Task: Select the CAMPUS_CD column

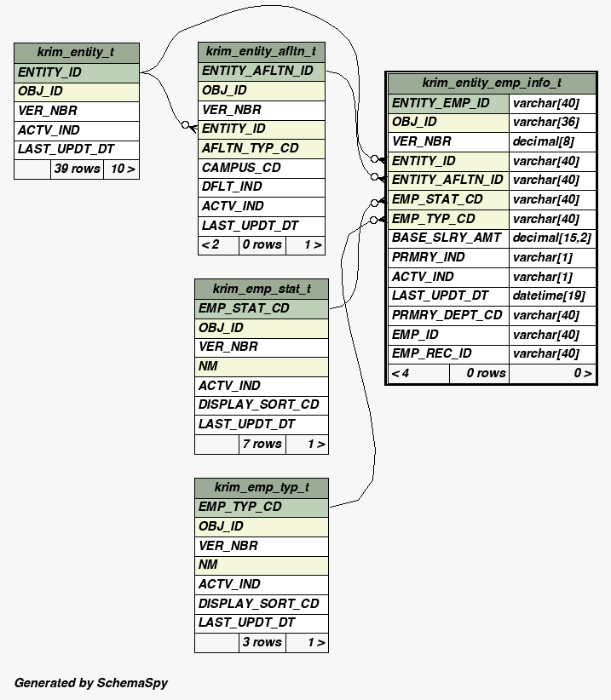Action: click(x=262, y=168)
